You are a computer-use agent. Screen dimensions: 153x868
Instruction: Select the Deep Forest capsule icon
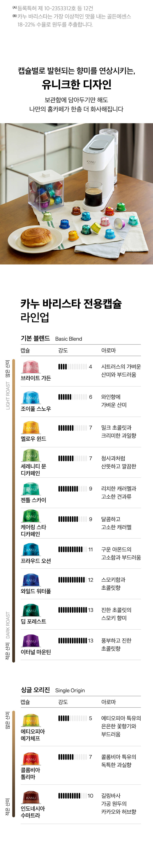(31, 610)
